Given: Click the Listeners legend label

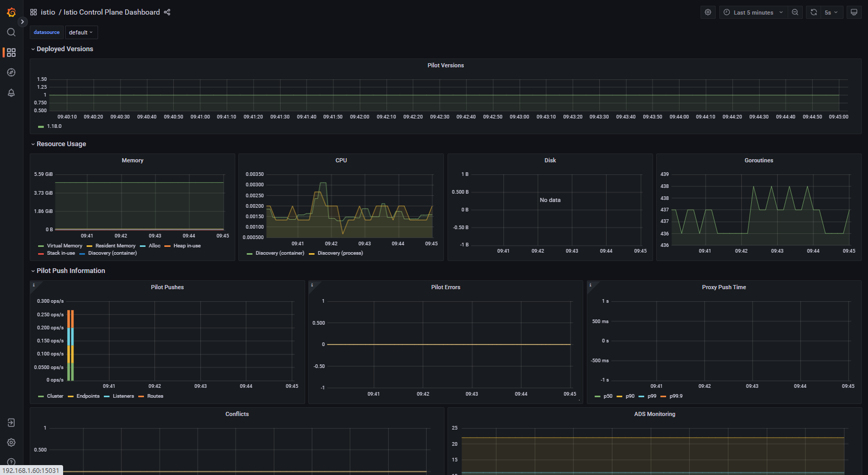Looking at the screenshot, I should (x=124, y=396).
